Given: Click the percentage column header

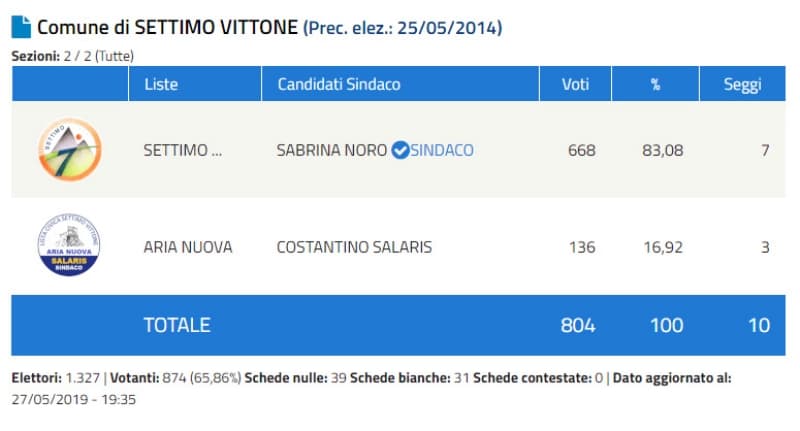Looking at the screenshot, I should pyautogui.click(x=656, y=84).
